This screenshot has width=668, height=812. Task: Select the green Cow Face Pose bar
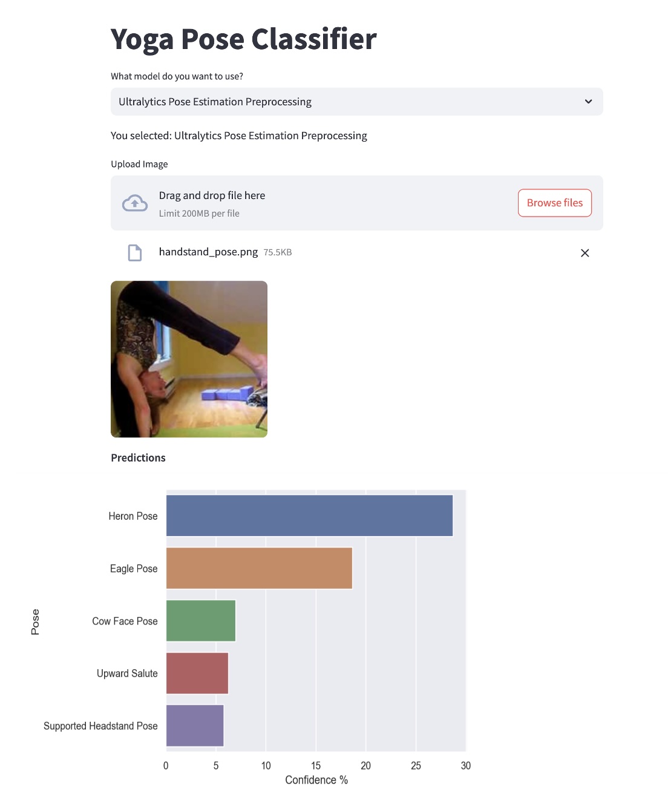[201, 621]
